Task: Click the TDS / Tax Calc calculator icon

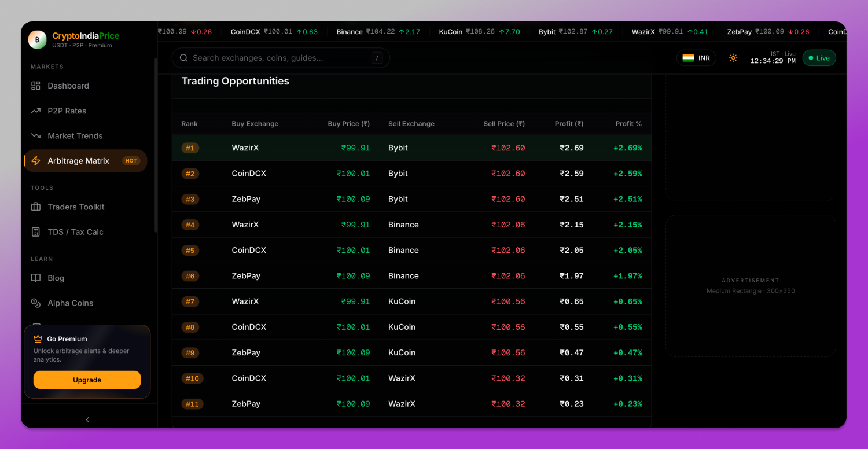Action: pyautogui.click(x=36, y=232)
